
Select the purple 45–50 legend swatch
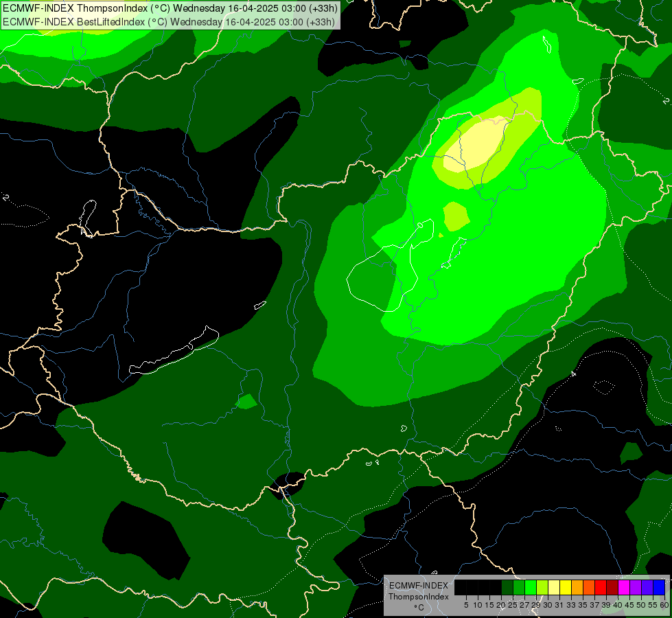tap(636, 587)
